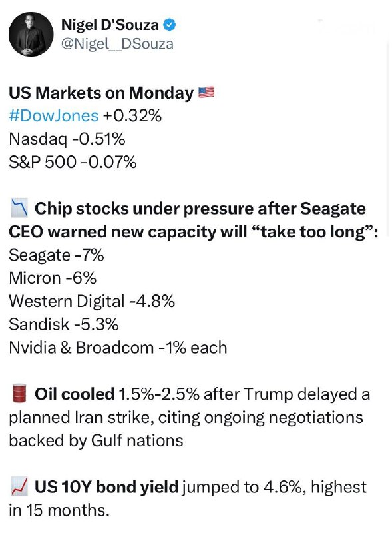Click the Sandisk -5.3% line
Image resolution: width=392 pixels, height=533 pixels.
[x=63, y=324]
